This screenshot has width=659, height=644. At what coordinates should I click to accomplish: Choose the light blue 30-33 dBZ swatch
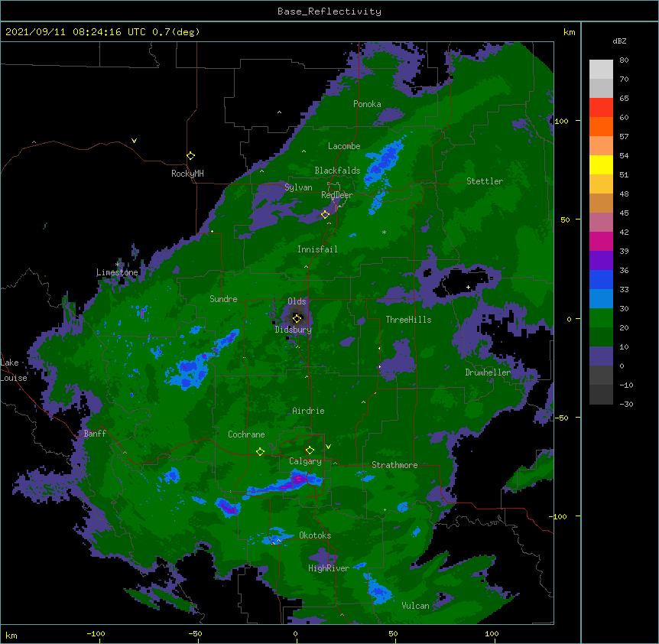601,299
